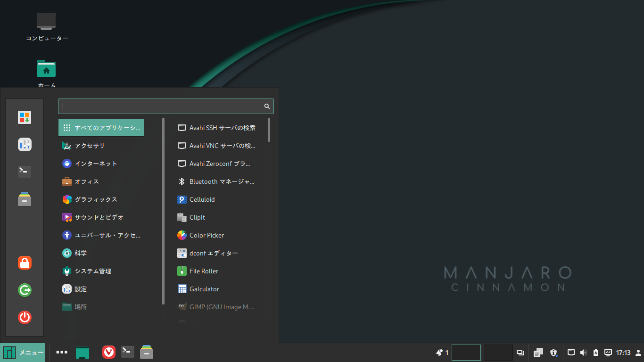Viewport: 644px width, 362px height.
Task: Launch Avahi VNC server browser entry
Action: [x=217, y=146]
